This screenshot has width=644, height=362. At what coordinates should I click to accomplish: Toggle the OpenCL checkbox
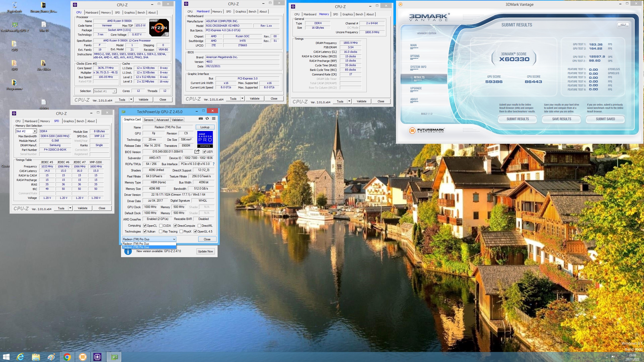pos(145,226)
